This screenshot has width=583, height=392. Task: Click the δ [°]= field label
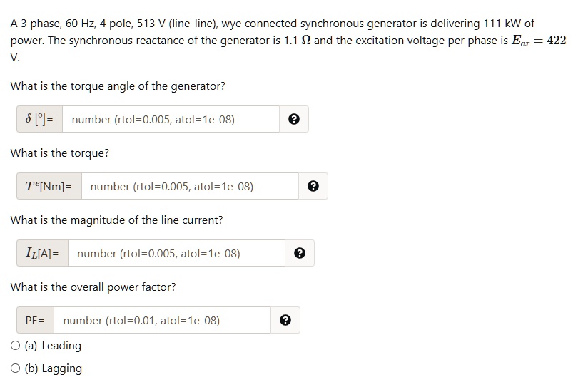tap(40, 120)
